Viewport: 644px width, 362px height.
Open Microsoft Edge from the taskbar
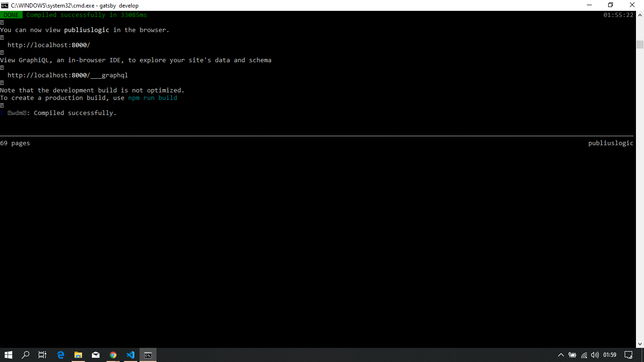point(61,354)
